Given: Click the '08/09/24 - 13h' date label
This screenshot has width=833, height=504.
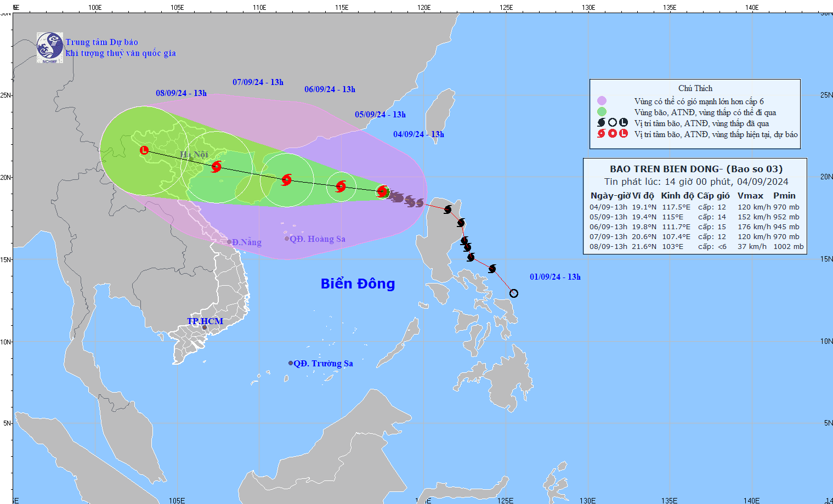Looking at the screenshot, I should tap(181, 93).
